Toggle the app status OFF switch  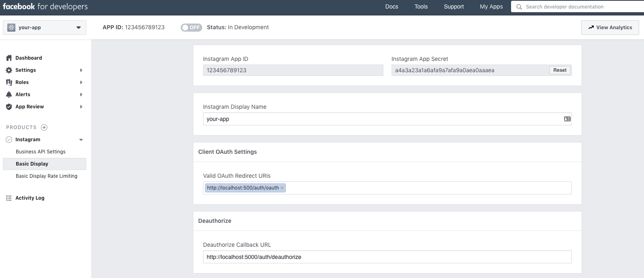(x=191, y=28)
